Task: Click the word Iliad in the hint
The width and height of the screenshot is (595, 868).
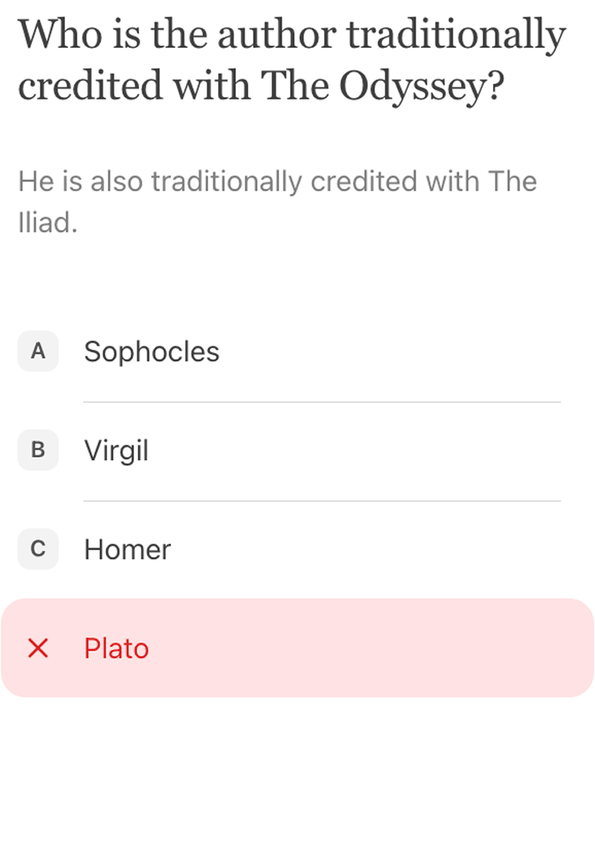Action: (46, 222)
